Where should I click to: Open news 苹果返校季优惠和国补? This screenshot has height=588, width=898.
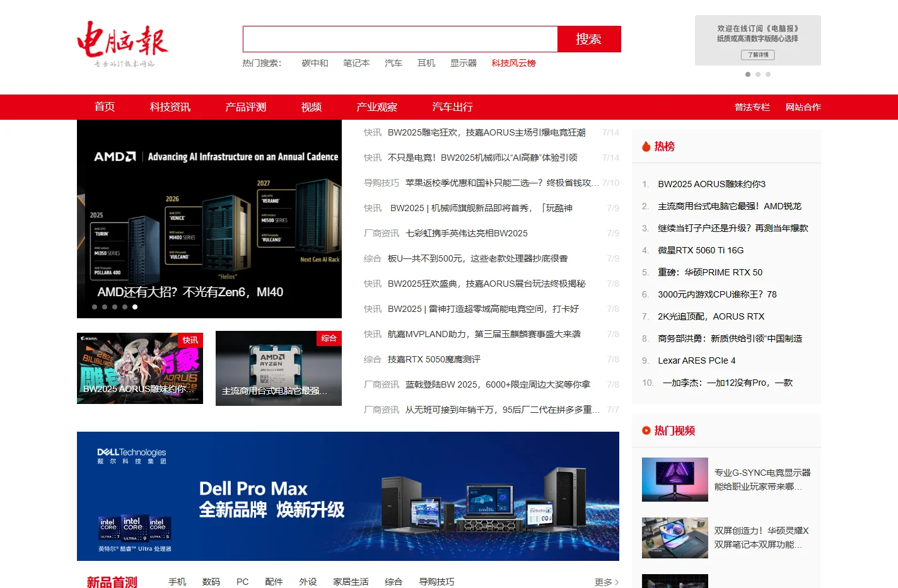coord(502,183)
